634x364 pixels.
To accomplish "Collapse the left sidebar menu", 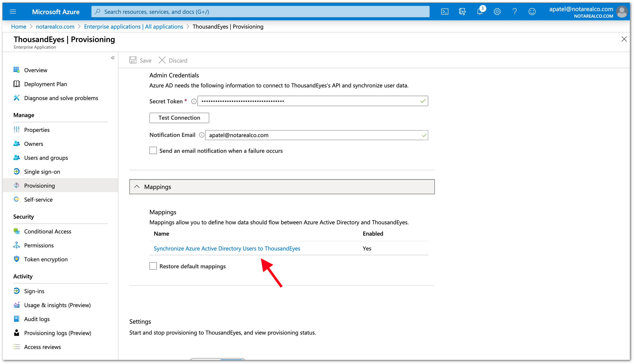I will 113,58.
